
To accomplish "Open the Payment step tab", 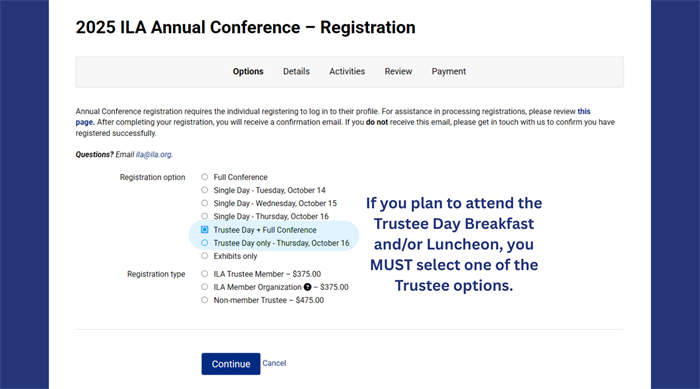I will [x=449, y=71].
